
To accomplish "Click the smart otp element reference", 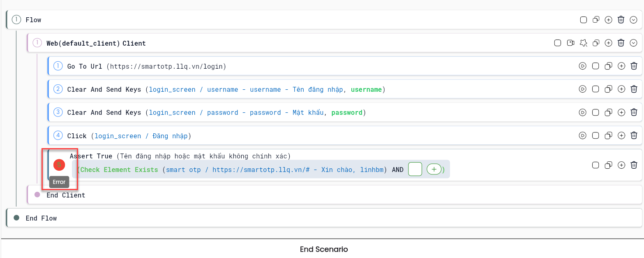I will tap(275, 170).
